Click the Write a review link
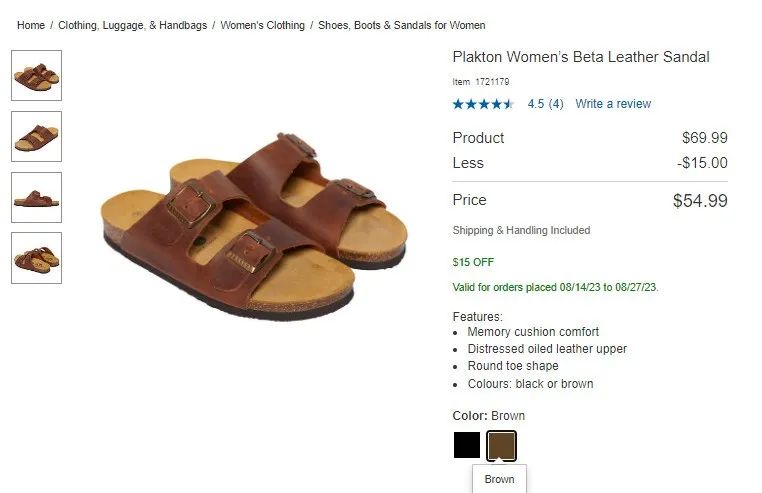Screen dimensions: 762x493 click(613, 104)
